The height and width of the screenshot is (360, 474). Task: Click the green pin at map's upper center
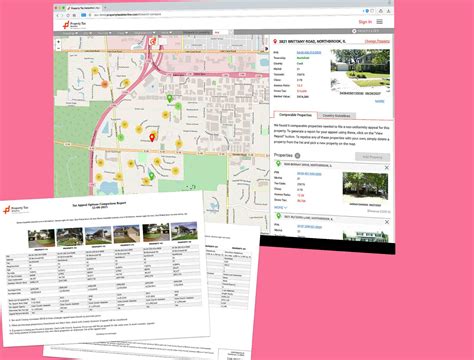point(170,98)
